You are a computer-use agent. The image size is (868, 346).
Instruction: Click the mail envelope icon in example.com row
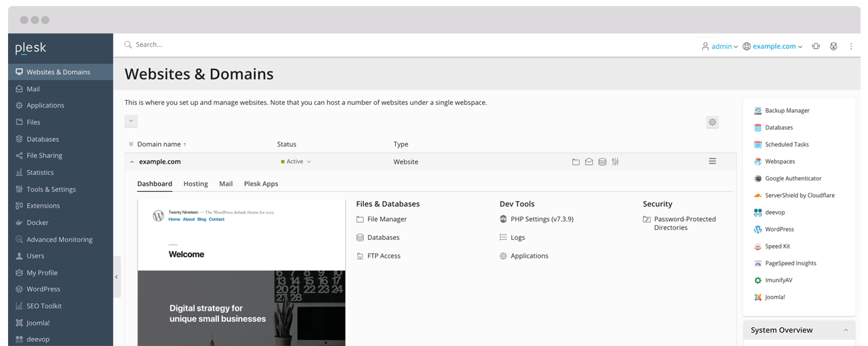(x=589, y=162)
